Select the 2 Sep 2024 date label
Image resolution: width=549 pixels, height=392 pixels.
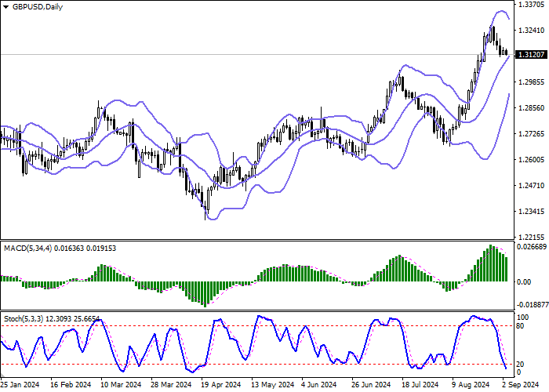tap(520, 385)
